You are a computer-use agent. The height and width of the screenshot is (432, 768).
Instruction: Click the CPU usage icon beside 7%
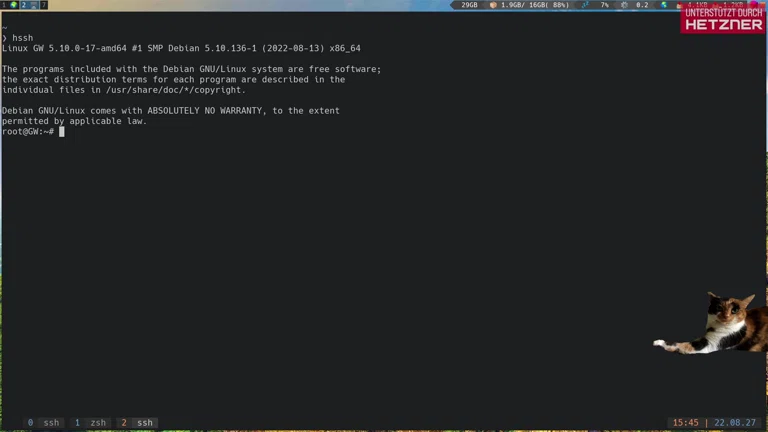584,5
